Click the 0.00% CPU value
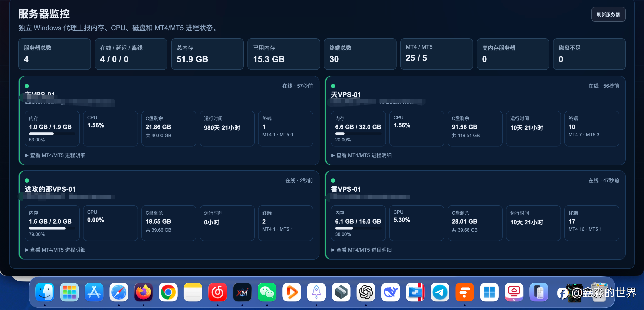The height and width of the screenshot is (310, 644). 95,220
